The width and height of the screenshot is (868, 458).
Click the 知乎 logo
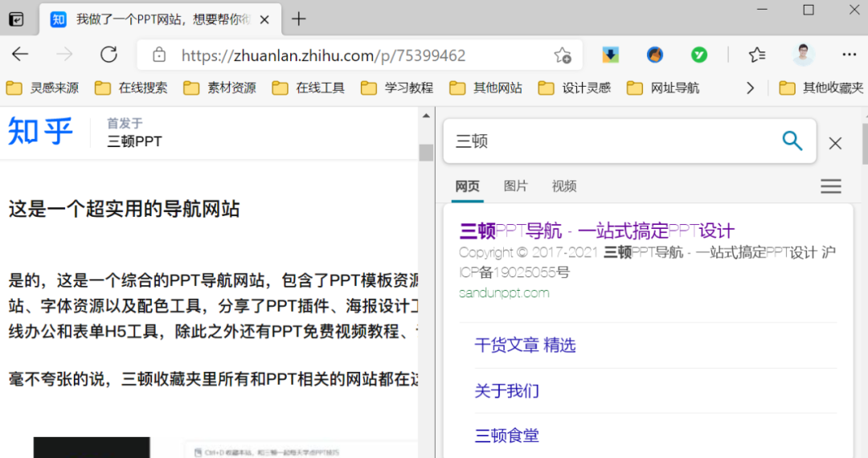(40, 132)
